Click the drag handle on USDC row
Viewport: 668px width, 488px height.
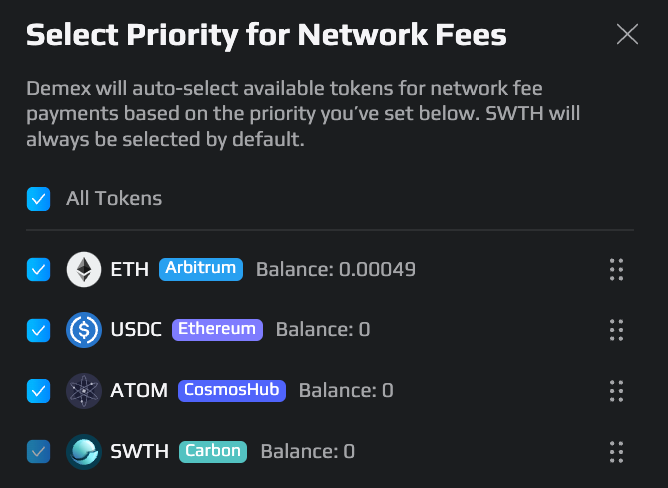616,330
